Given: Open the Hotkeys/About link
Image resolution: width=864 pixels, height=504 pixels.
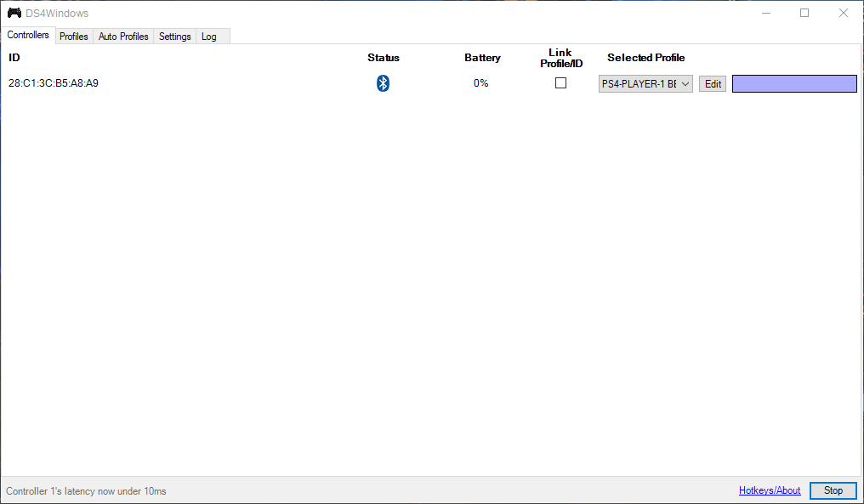Looking at the screenshot, I should point(769,490).
